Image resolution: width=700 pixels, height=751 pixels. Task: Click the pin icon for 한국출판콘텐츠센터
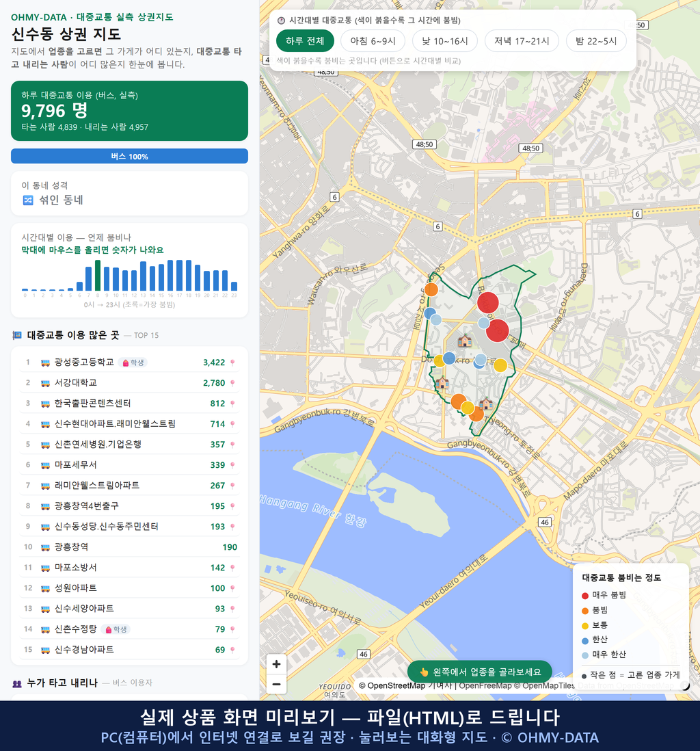(x=232, y=404)
